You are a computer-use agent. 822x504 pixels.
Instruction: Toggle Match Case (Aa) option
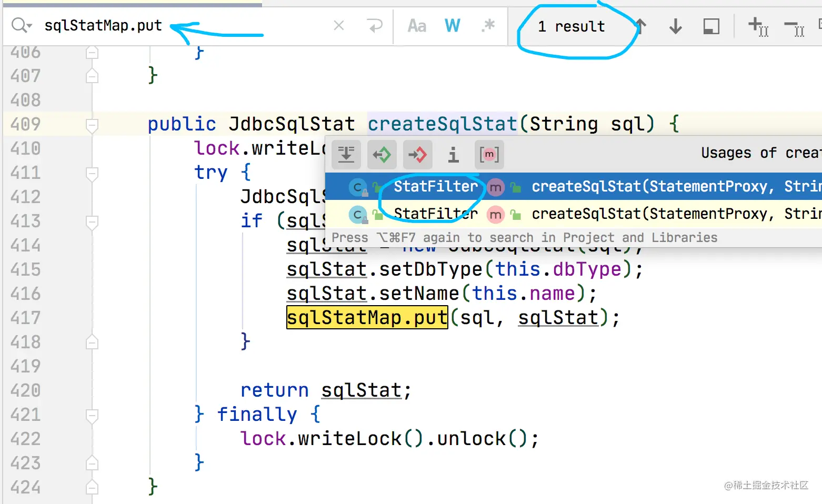click(x=417, y=25)
